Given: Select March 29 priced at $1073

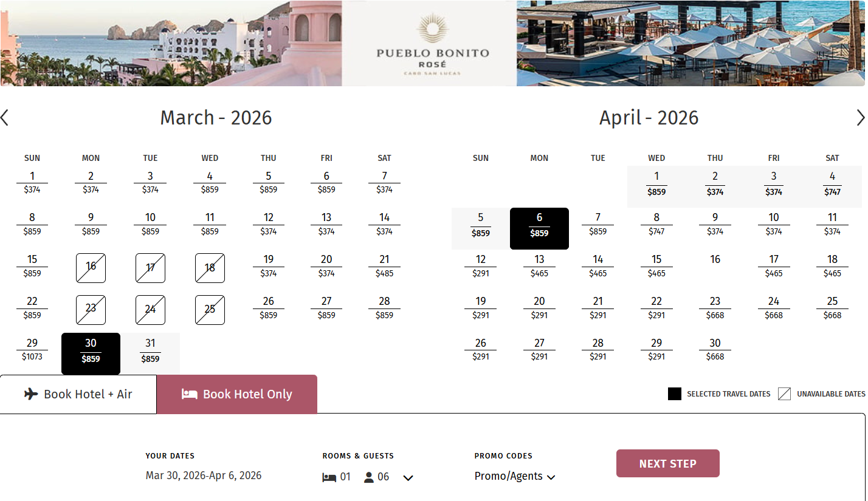Looking at the screenshot, I should [x=32, y=350].
